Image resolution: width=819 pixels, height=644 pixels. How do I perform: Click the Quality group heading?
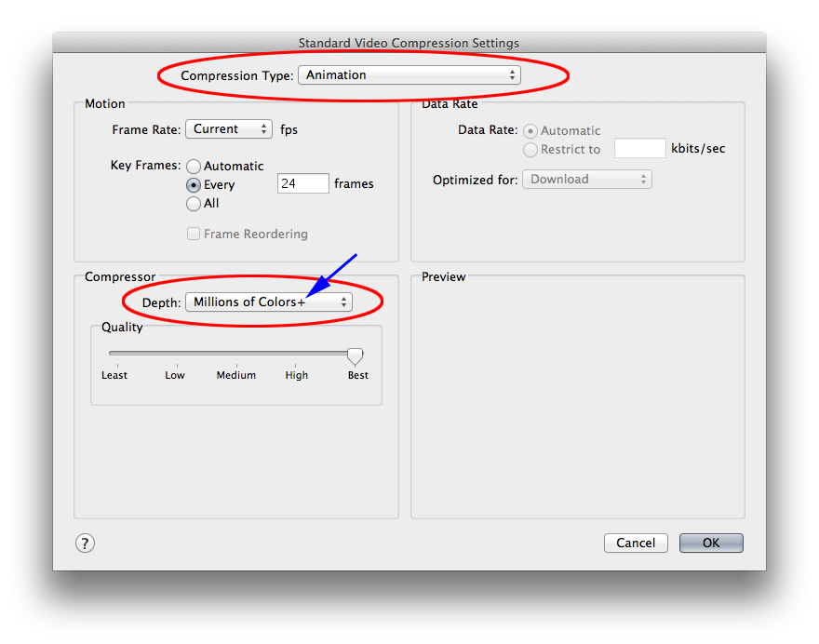(122, 328)
